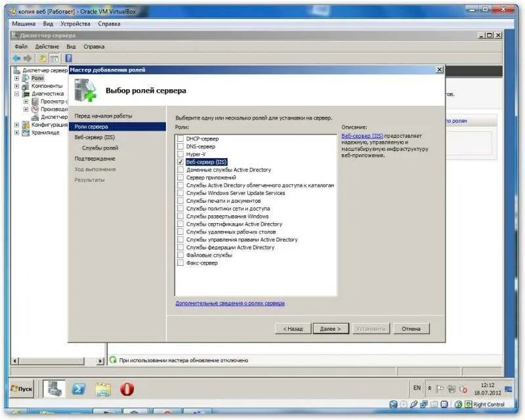Click the Далее > button

click(x=331, y=329)
